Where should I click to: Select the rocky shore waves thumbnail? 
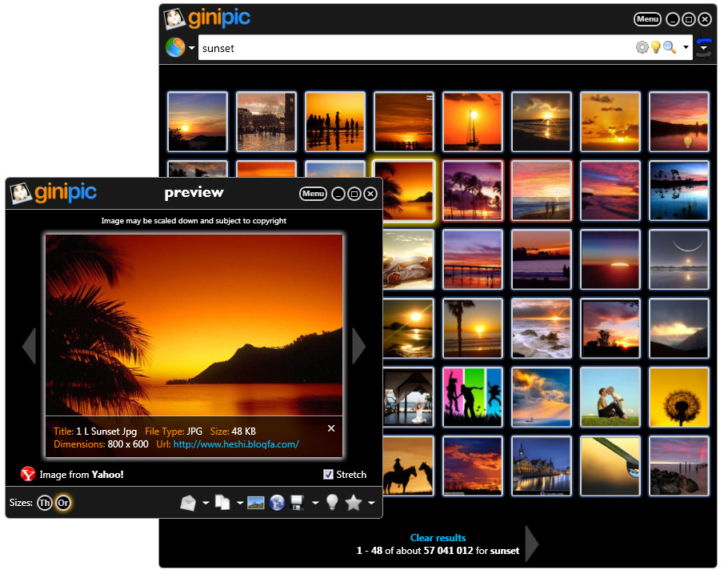(x=542, y=328)
